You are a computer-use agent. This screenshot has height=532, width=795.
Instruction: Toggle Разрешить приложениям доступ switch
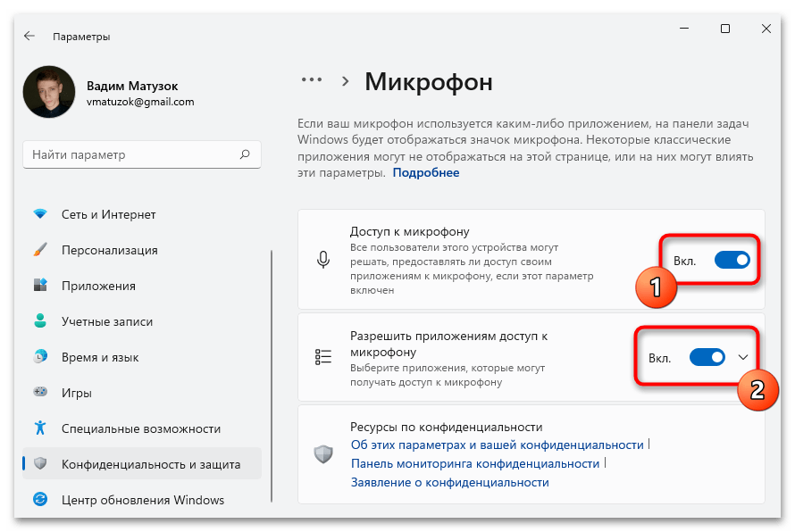point(707,358)
